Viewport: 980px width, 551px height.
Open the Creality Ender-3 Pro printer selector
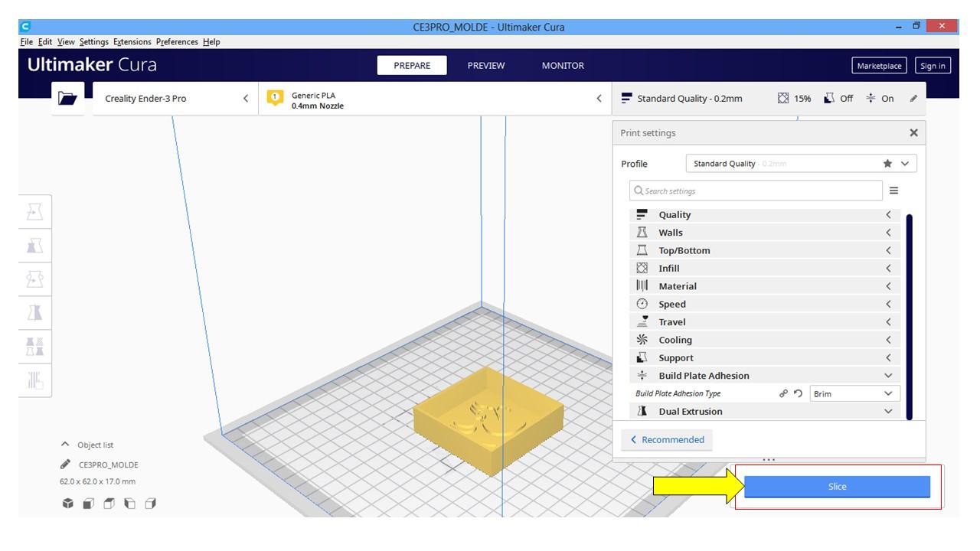(x=175, y=99)
